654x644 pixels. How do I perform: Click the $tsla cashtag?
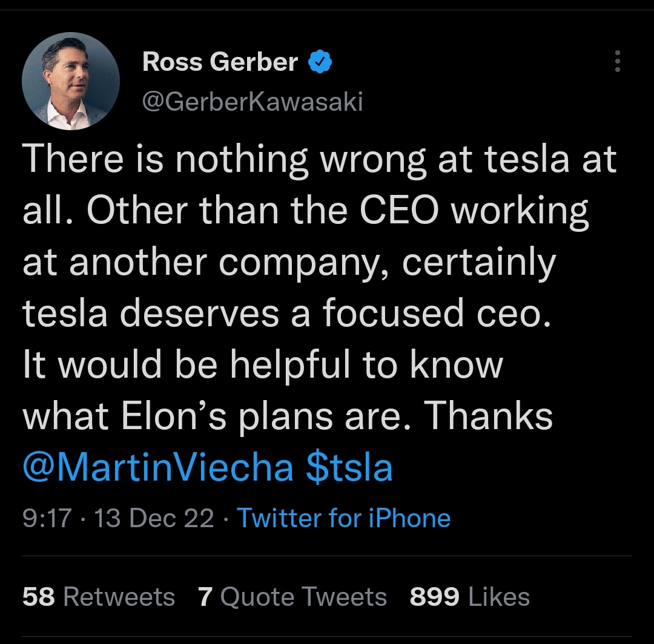(349, 468)
